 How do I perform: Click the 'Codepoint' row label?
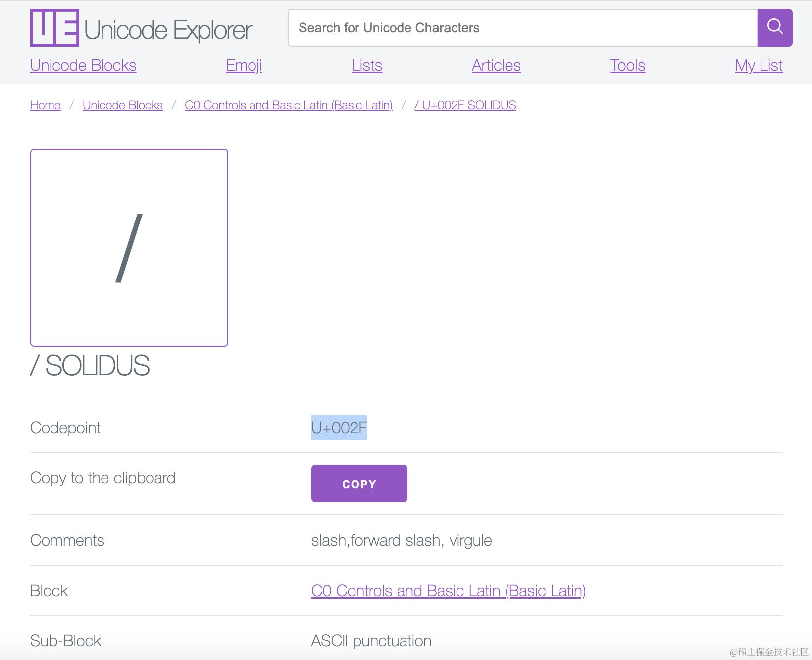pos(65,428)
